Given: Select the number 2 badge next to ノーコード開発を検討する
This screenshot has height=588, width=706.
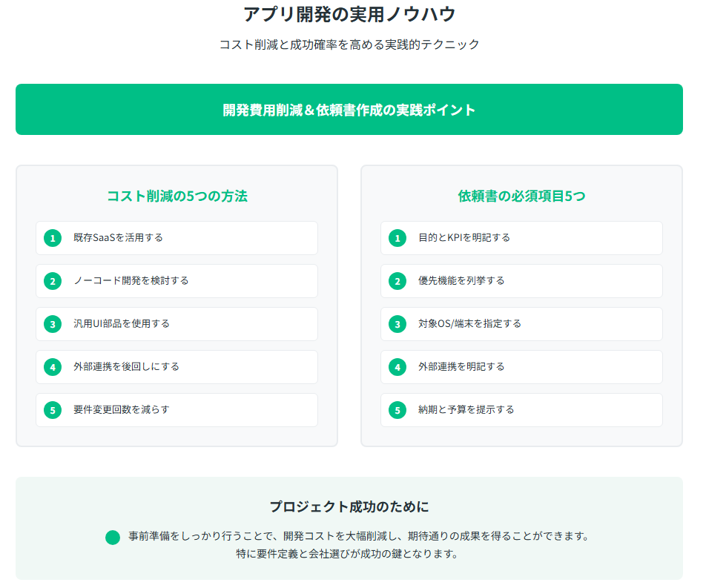Looking at the screenshot, I should 53,281.
